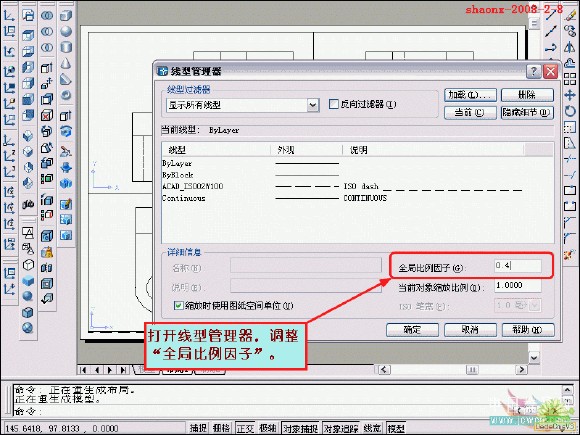The width and height of the screenshot is (580, 435).
Task: Jump to the last layout tab with the arrow
Action: click(124, 370)
